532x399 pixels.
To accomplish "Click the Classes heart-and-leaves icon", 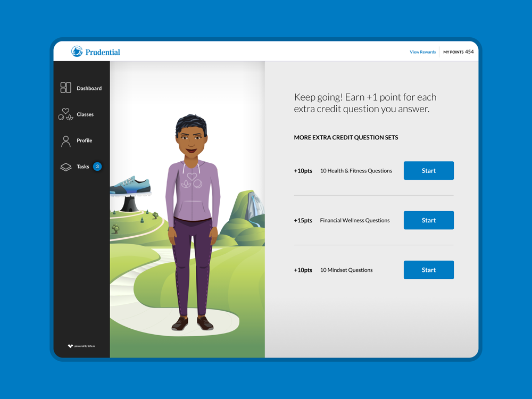I will (65, 114).
